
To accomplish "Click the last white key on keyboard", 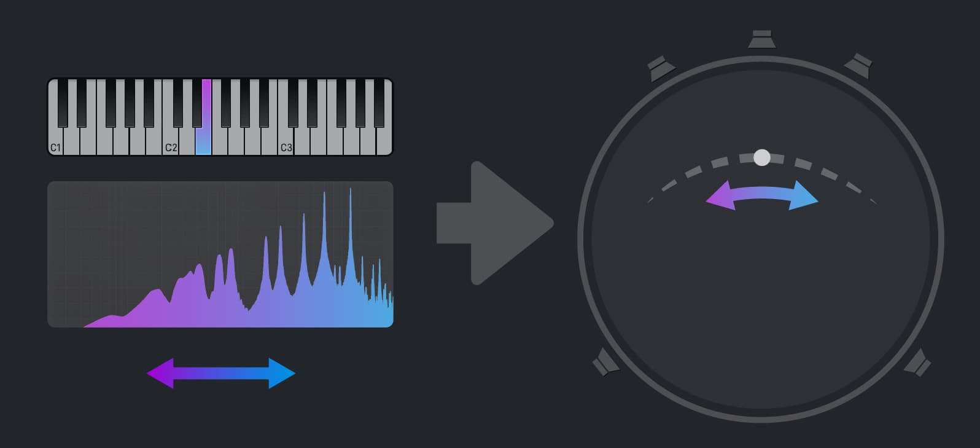I will pyautogui.click(x=384, y=141).
